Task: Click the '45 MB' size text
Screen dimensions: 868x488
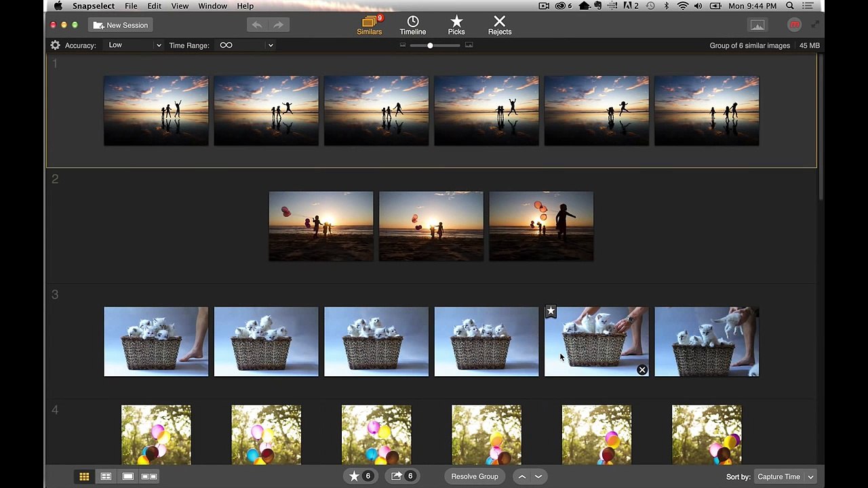Action: [x=810, y=45]
